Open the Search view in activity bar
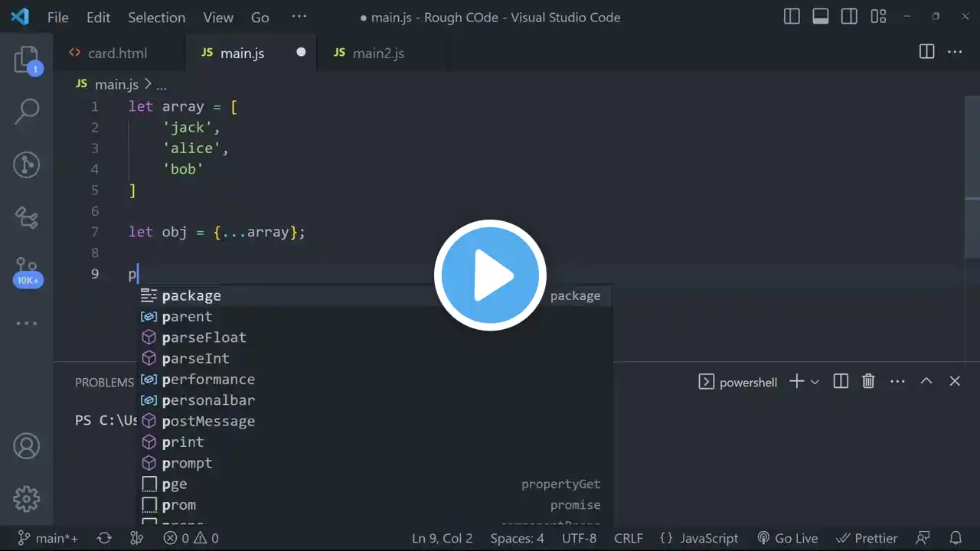The image size is (980, 551). [27, 112]
